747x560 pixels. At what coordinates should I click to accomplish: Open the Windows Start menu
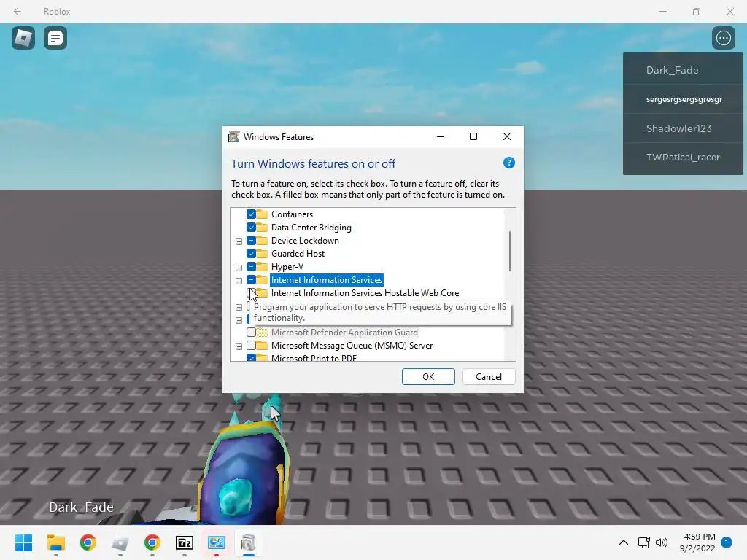[23, 542]
